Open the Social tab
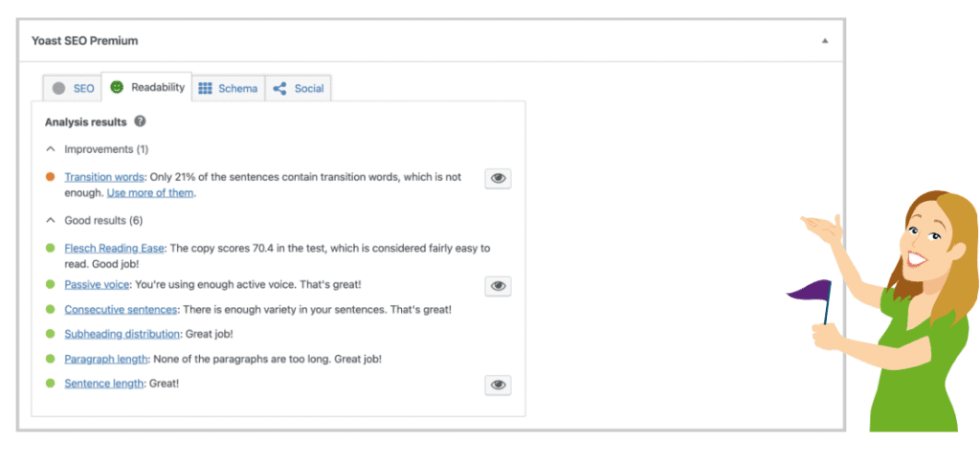The height and width of the screenshot is (462, 980). pos(308,88)
